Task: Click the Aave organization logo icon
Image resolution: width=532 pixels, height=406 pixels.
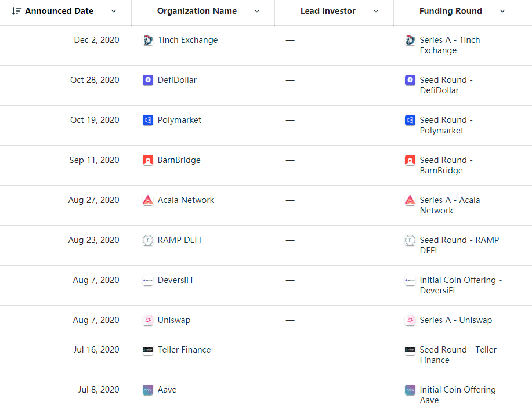Action: coord(148,390)
